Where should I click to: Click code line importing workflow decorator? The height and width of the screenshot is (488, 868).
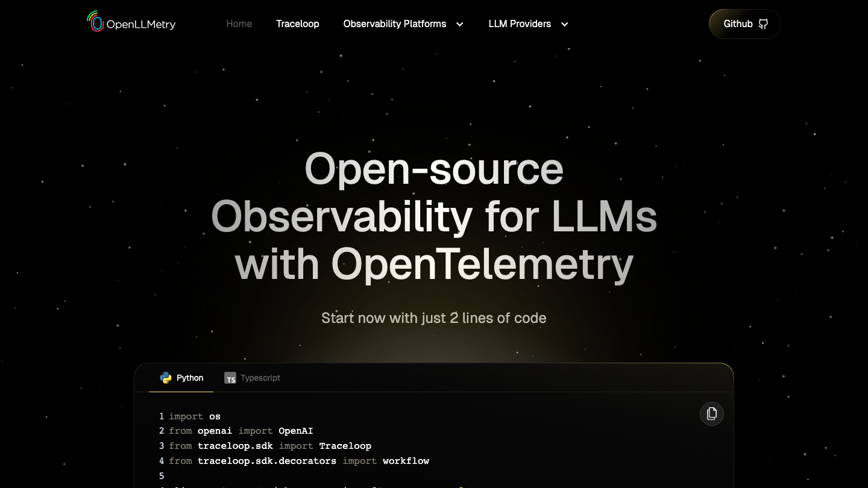coord(299,461)
